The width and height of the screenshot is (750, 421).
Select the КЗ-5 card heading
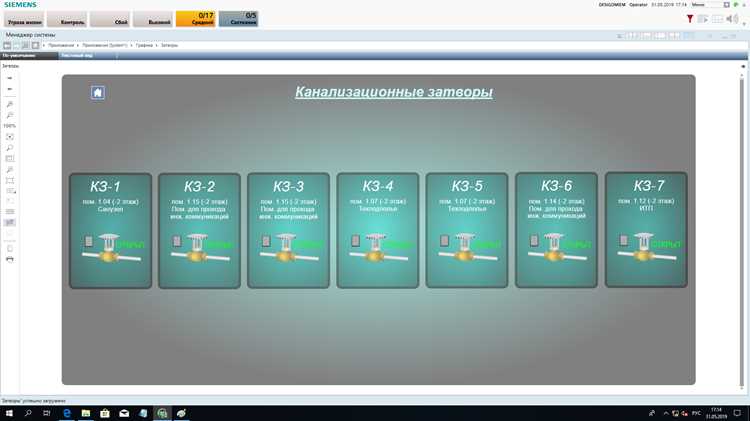pos(467,186)
